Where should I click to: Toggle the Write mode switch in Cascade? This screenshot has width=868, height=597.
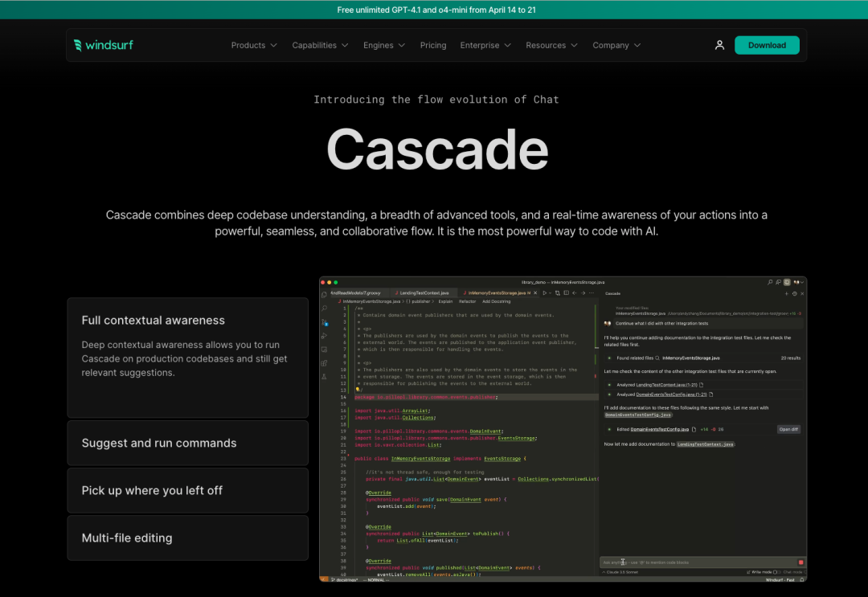(776, 572)
